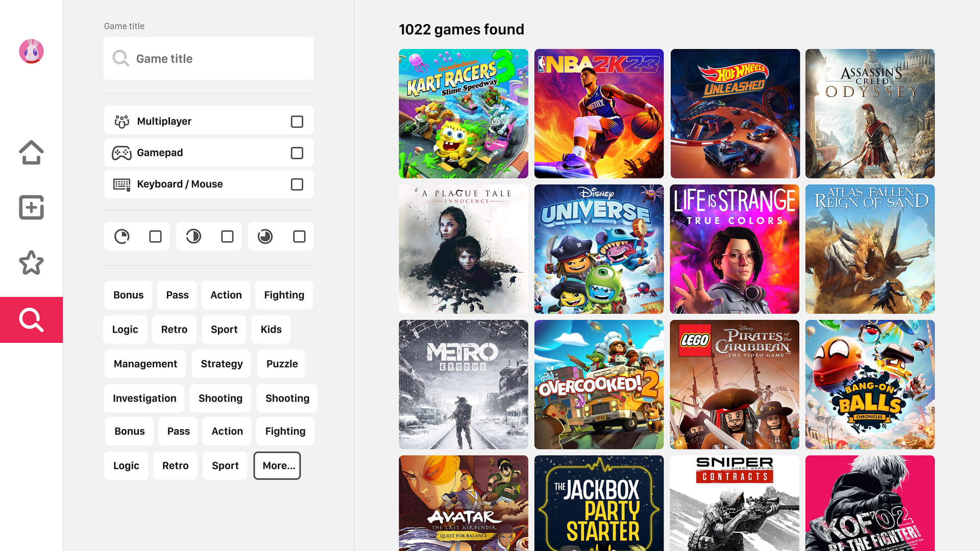
Task: Open the Home section in the sidebar
Action: tap(31, 153)
